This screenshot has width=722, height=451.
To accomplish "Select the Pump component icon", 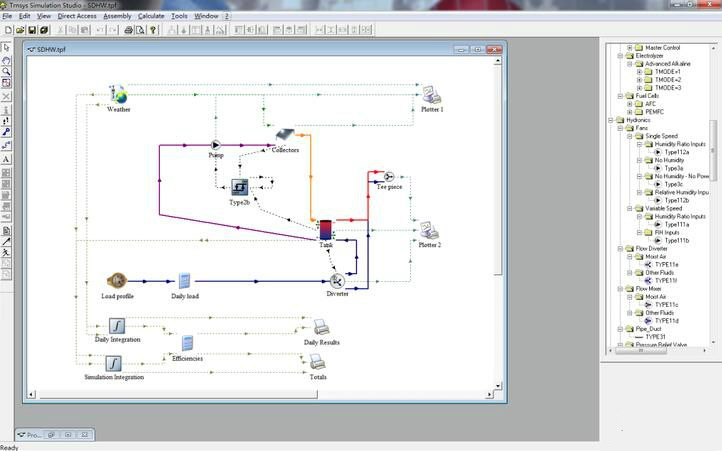I will point(216,144).
